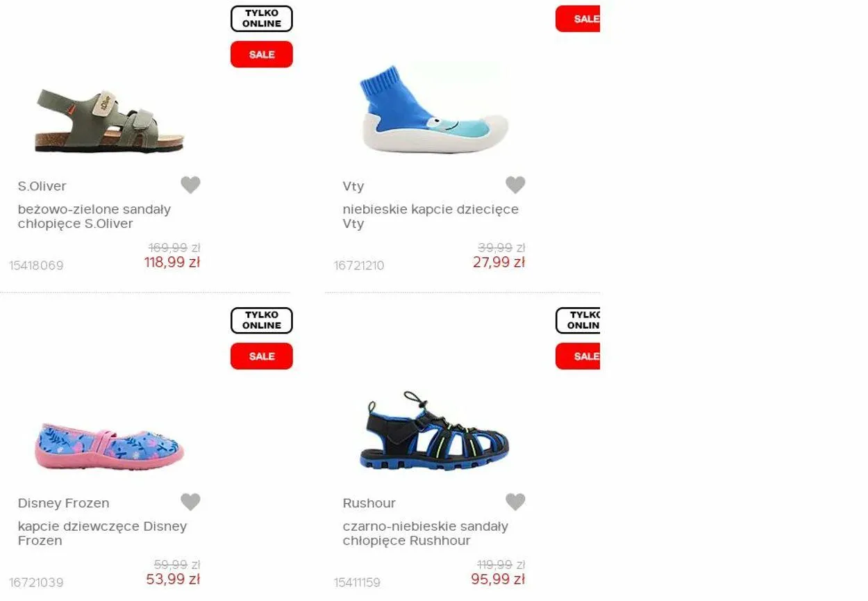Click TYLKO ONLINE badge on Disney Frozen product

(x=262, y=320)
